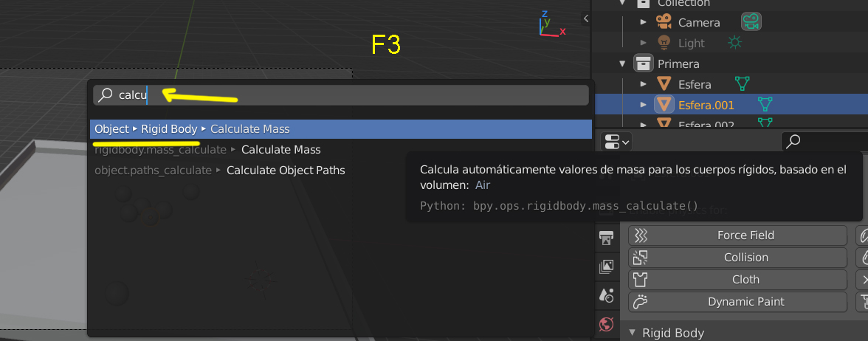Viewport: 868px width, 341px height.
Task: Open the Scene properties tab icon
Action: (607, 295)
